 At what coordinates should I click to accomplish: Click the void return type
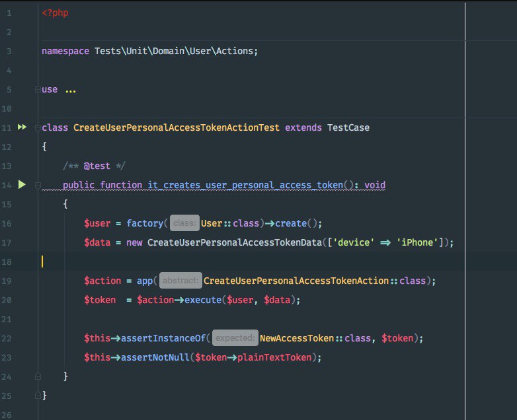(x=375, y=185)
